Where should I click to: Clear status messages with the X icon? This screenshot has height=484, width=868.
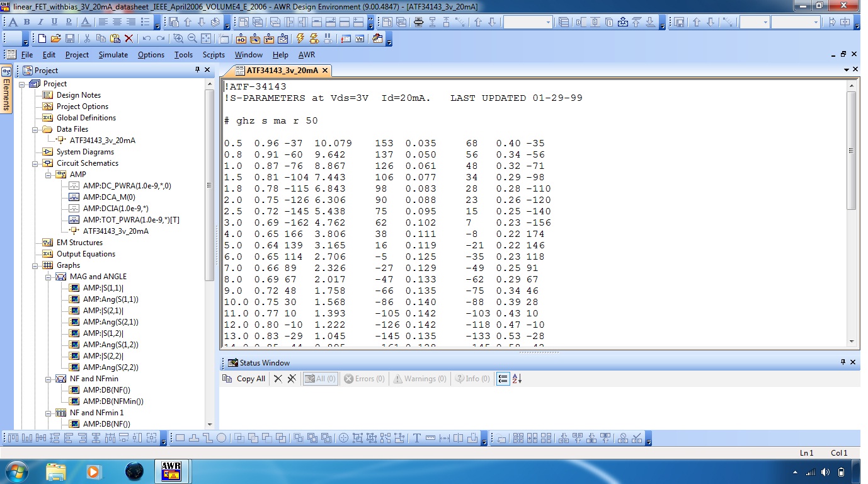coord(278,379)
